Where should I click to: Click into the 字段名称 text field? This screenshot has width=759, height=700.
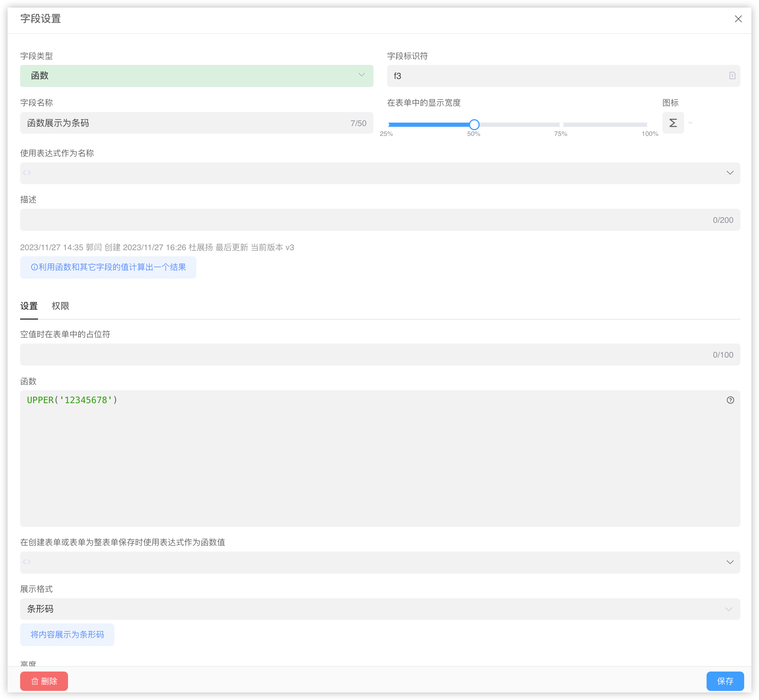[x=182, y=123]
